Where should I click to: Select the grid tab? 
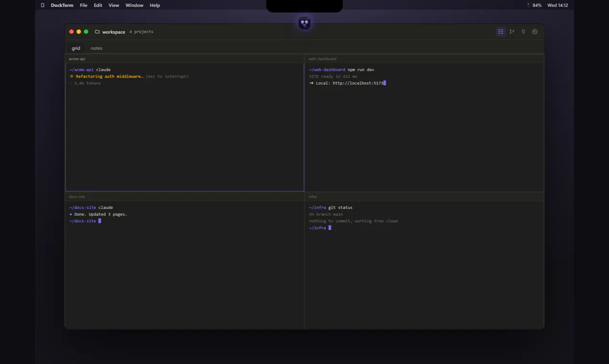76,48
